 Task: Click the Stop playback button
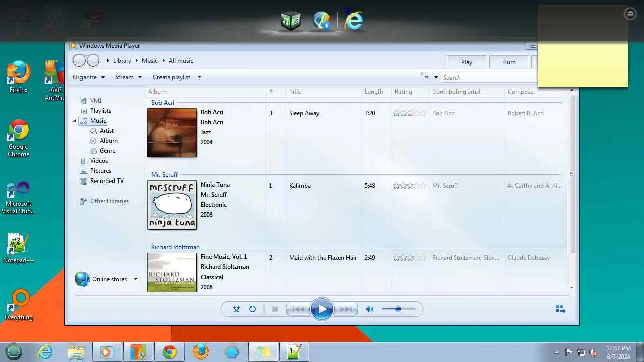click(x=275, y=309)
